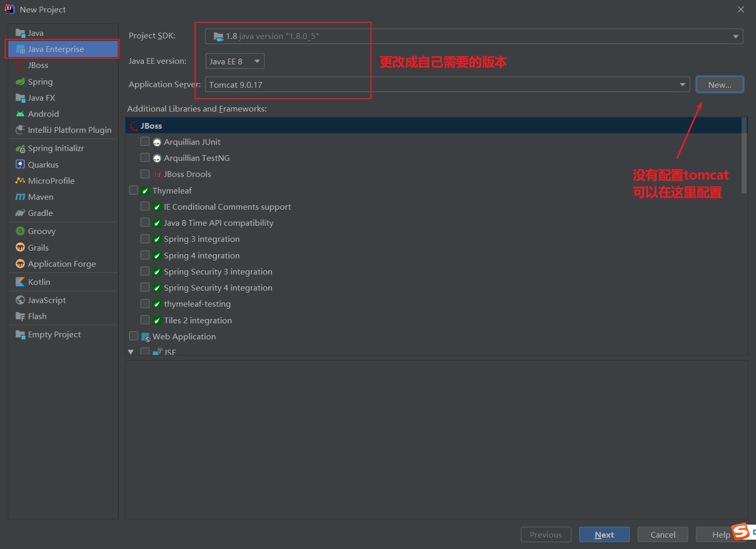Click the IntelliJ IDEA logo in title bar
Image resolution: width=756 pixels, height=549 pixels.
click(10, 9)
